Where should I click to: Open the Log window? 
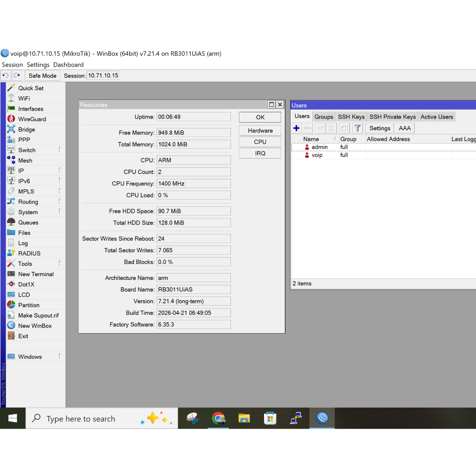(x=35, y=243)
